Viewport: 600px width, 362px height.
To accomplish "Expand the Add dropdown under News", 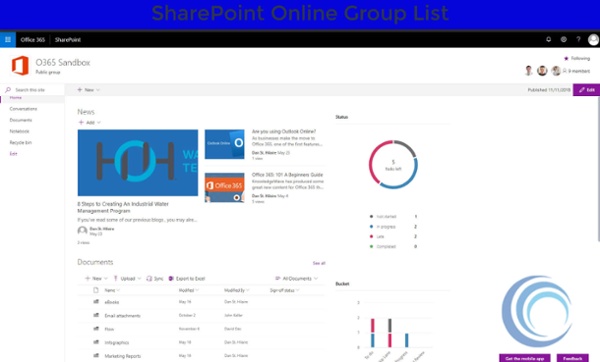I will pyautogui.click(x=90, y=122).
